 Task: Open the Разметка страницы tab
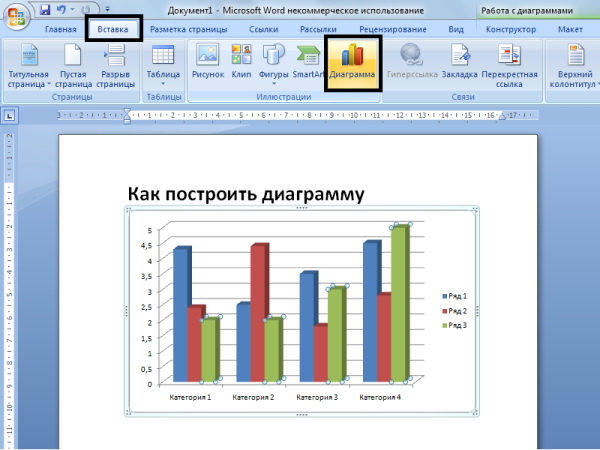click(184, 30)
